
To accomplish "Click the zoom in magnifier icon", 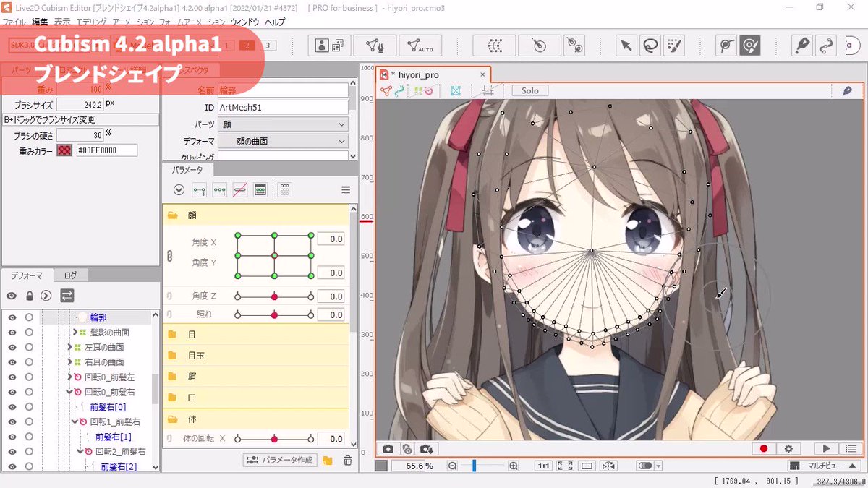I will (x=514, y=466).
